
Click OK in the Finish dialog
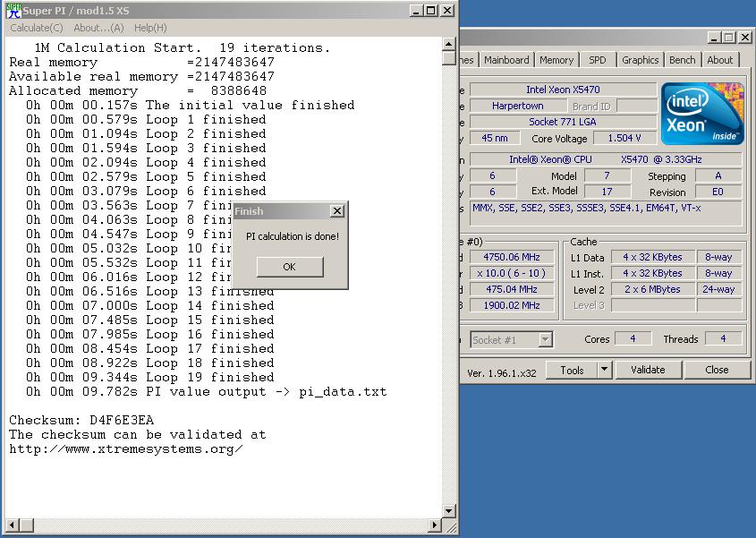(290, 267)
